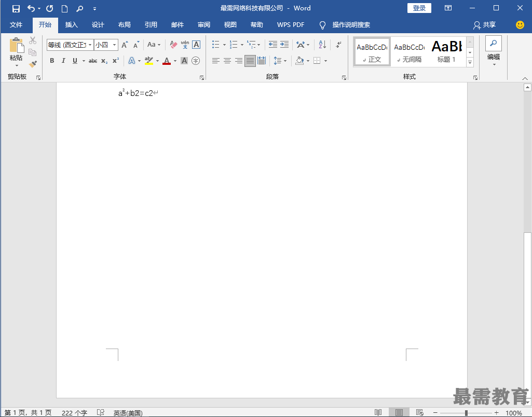Save the document with the floppy icon

(x=16, y=8)
